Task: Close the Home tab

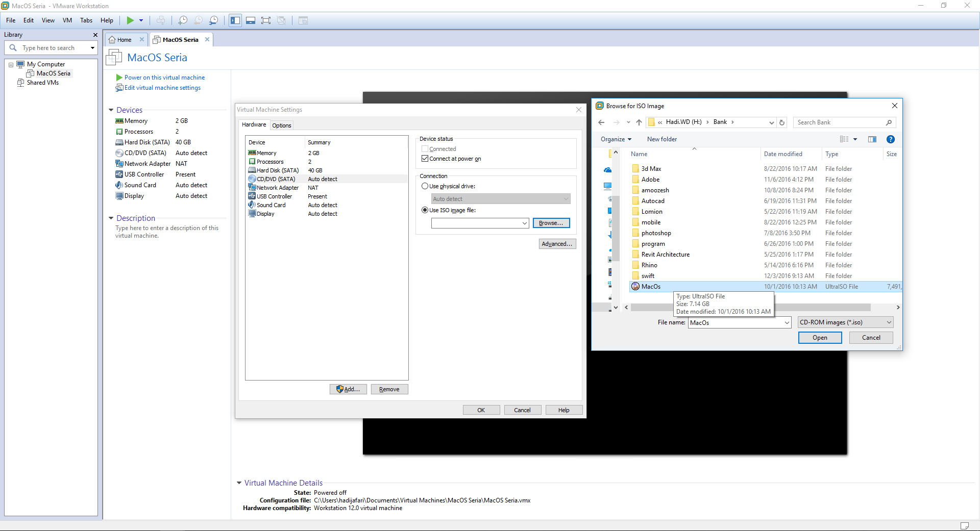Action: click(x=142, y=39)
